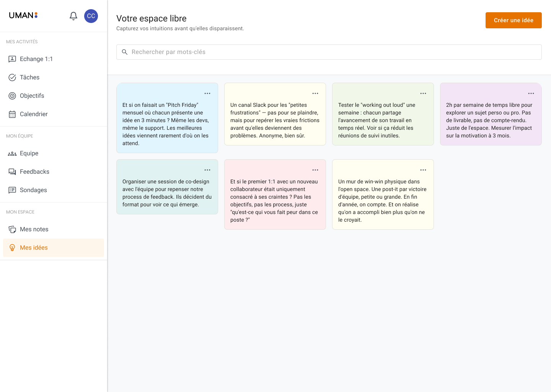Screen dimensions: 551x392
Task: Click the Objectifs target icon
Action: [x=12, y=95]
